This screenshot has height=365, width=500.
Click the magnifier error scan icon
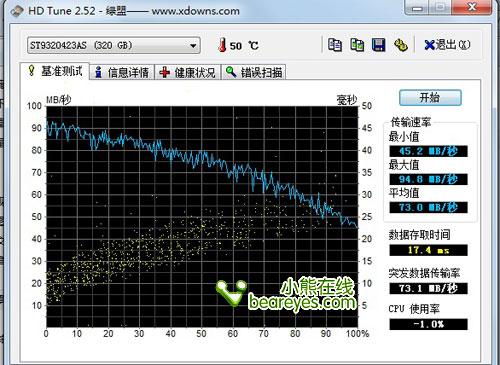point(231,72)
